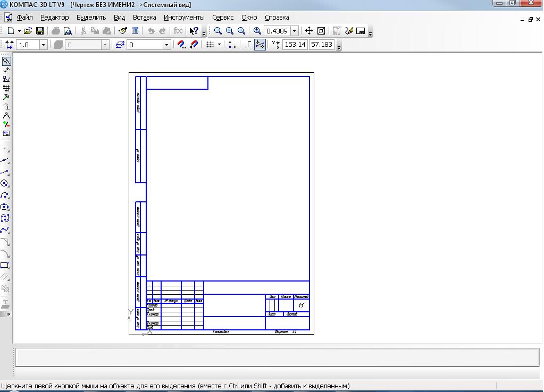Click the context Help arrow icon
This screenshot has height=392, width=544.
click(x=194, y=31)
